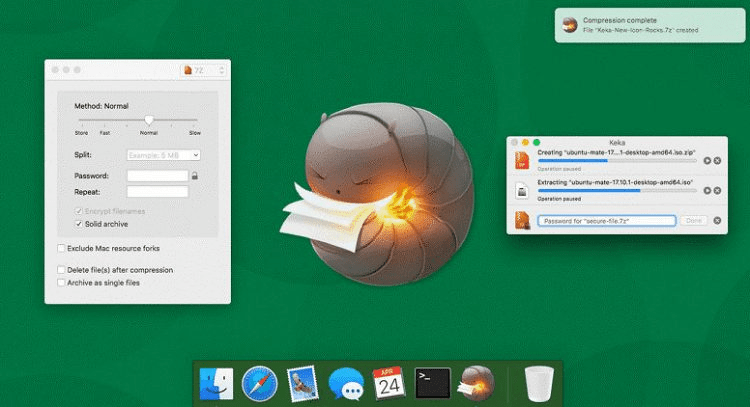The image size is (750, 407).
Task: Click the Fast label under method slider
Action: [x=105, y=133]
